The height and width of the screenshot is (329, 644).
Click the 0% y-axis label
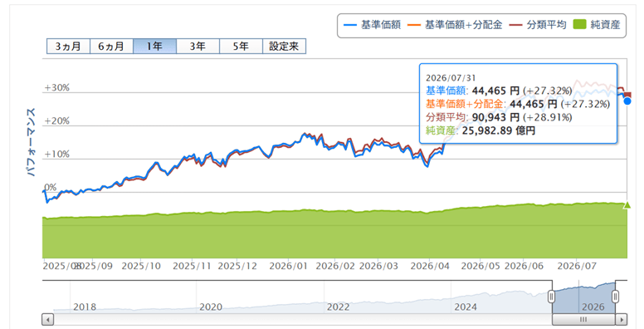50,187
